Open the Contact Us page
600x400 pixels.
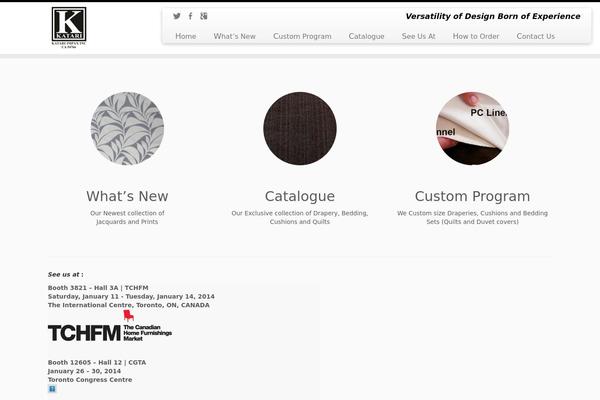535,36
